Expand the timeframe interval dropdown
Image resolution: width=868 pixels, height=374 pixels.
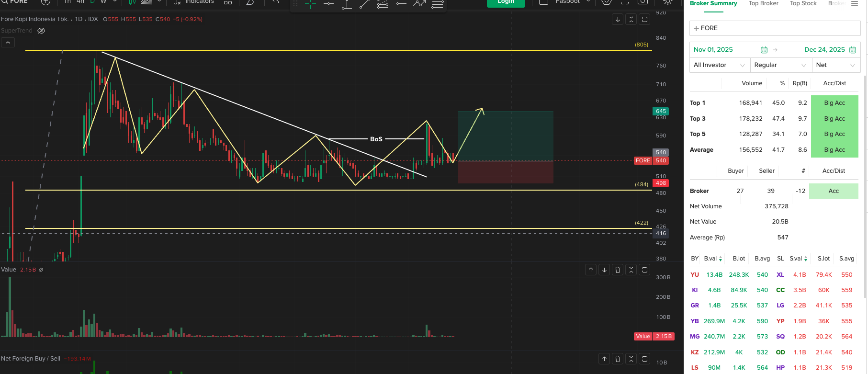(115, 2)
